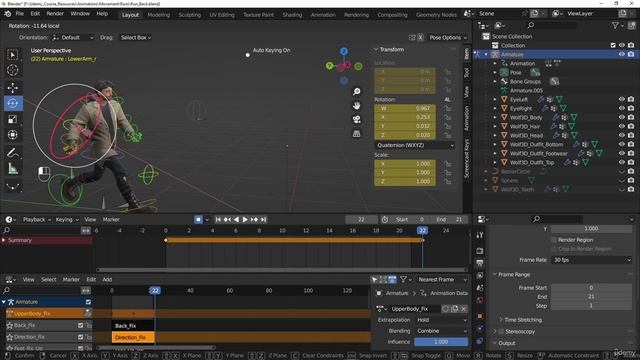The image size is (640, 360).
Task: Jump to the start frame
Action: 218,220
